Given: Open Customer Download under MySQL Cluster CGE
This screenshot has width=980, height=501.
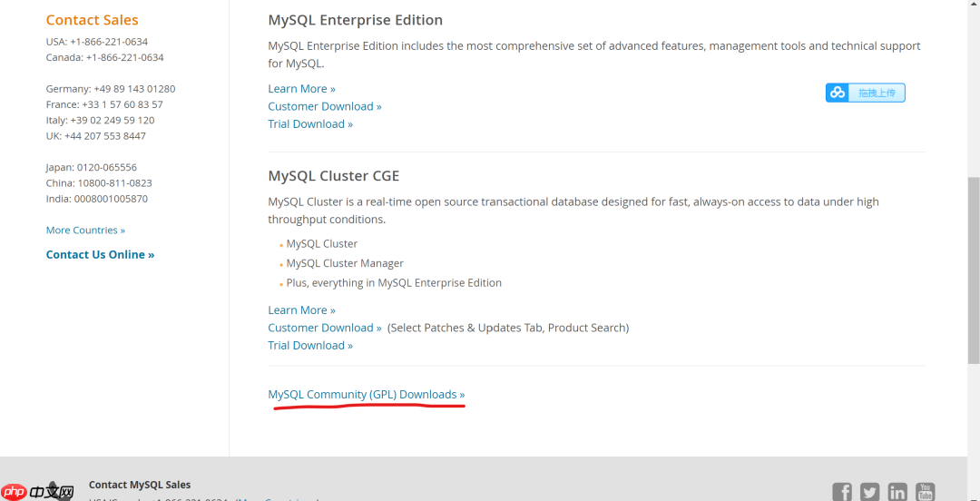Looking at the screenshot, I should (x=325, y=328).
